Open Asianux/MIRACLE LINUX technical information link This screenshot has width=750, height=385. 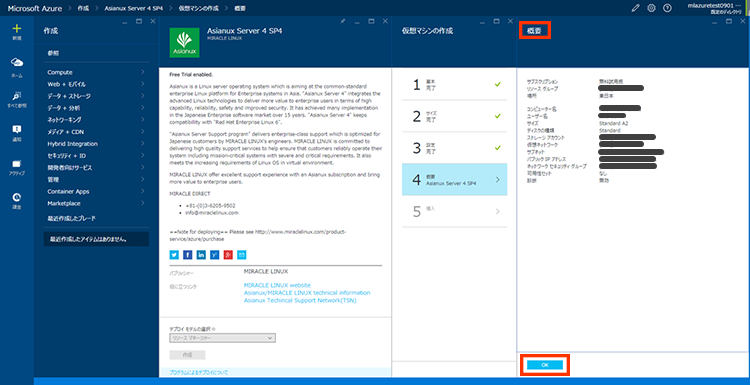tap(307, 293)
